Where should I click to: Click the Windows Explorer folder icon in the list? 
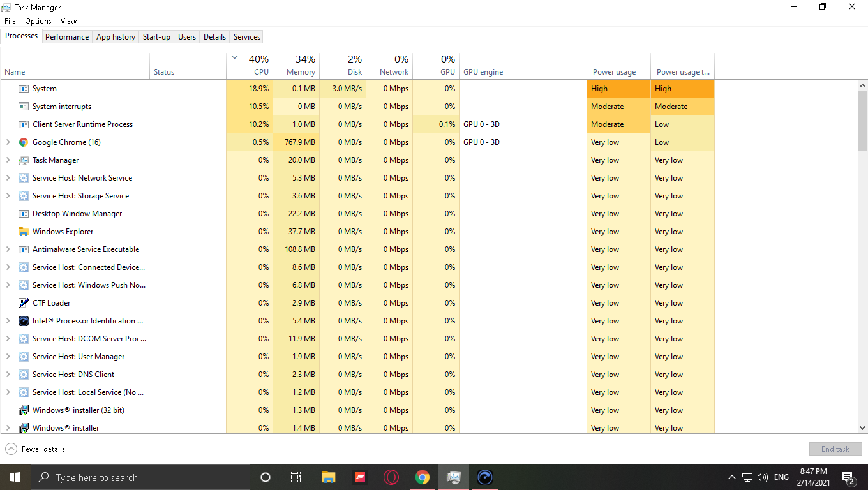24,232
